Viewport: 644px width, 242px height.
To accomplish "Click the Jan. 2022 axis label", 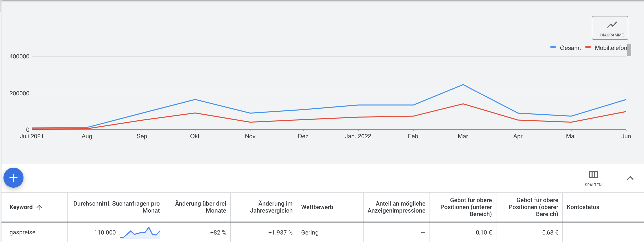I will pyautogui.click(x=358, y=136).
